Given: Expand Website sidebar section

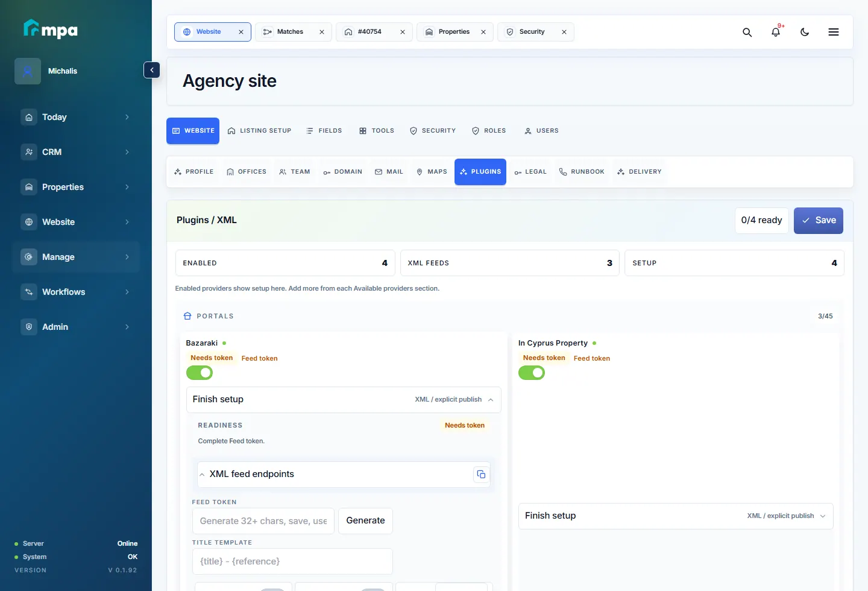Looking at the screenshot, I should point(127,222).
